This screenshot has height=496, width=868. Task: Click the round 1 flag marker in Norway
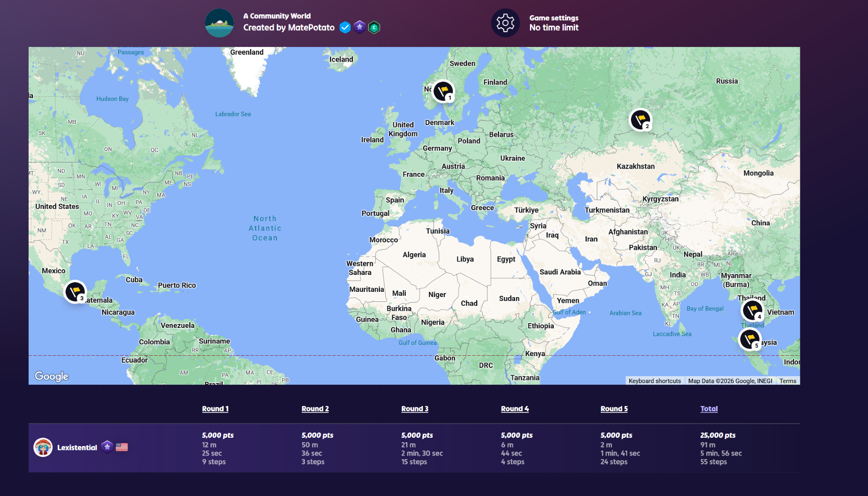coord(443,92)
